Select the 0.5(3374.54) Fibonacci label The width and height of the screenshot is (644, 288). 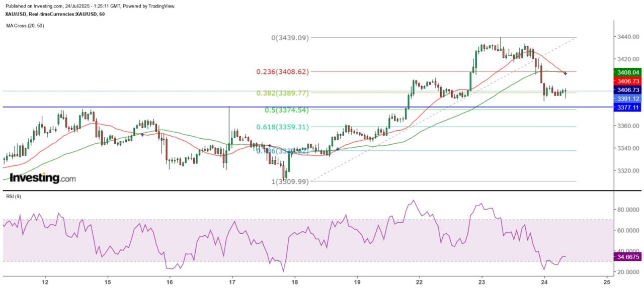286,110
